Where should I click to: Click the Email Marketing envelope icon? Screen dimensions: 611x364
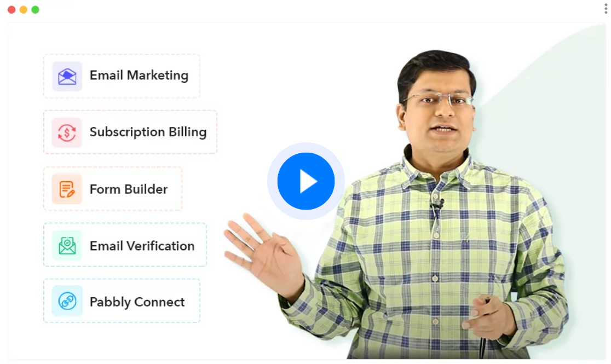pos(67,76)
